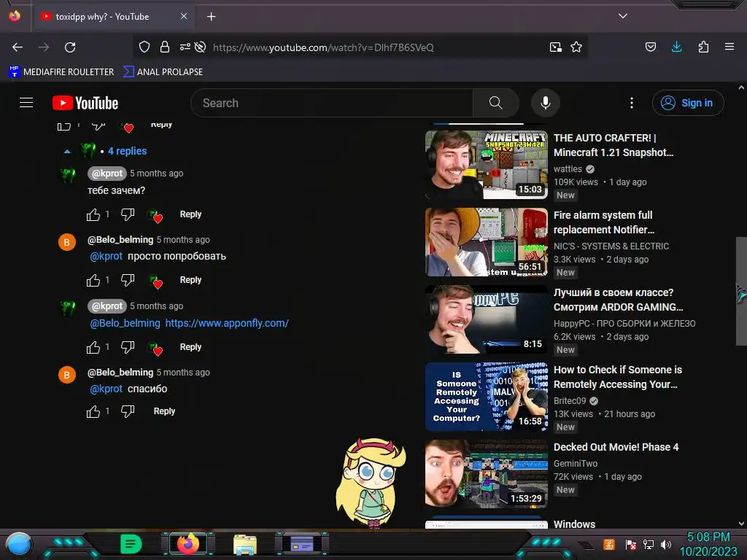The width and height of the screenshot is (747, 560).
Task: Open picture-in-picture icon in address bar
Action: (x=555, y=47)
